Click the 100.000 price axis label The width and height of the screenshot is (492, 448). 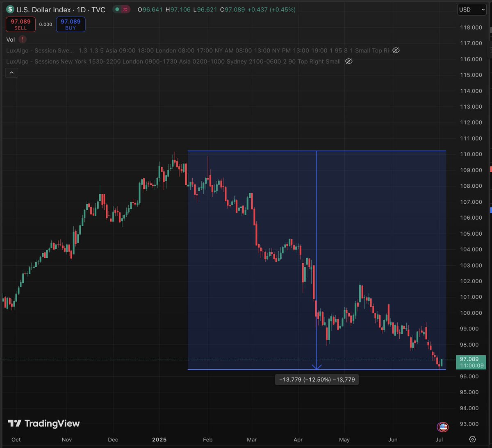coord(471,313)
